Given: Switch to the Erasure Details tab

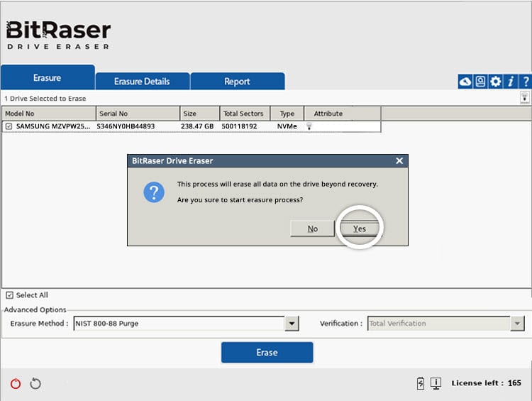Looking at the screenshot, I should coord(142,81).
